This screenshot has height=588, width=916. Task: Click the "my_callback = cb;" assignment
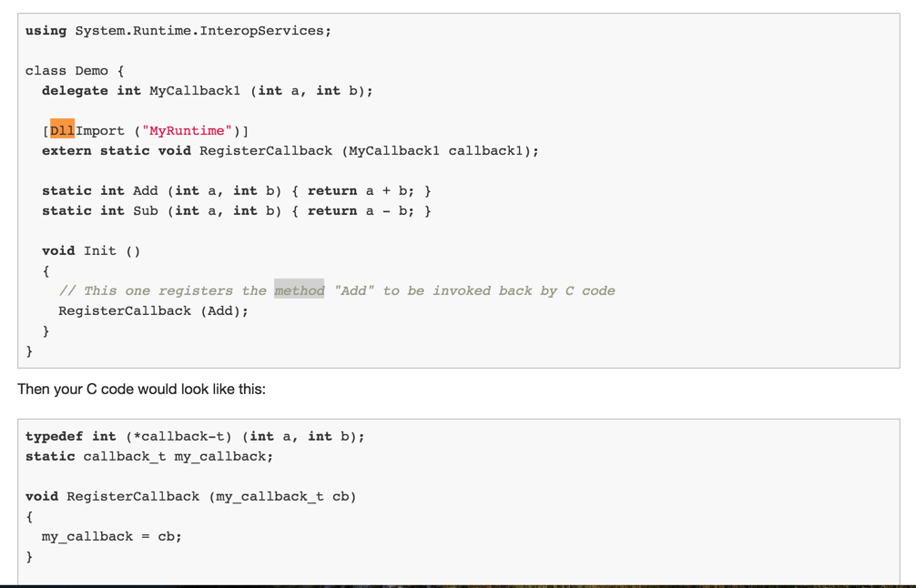[x=111, y=536]
